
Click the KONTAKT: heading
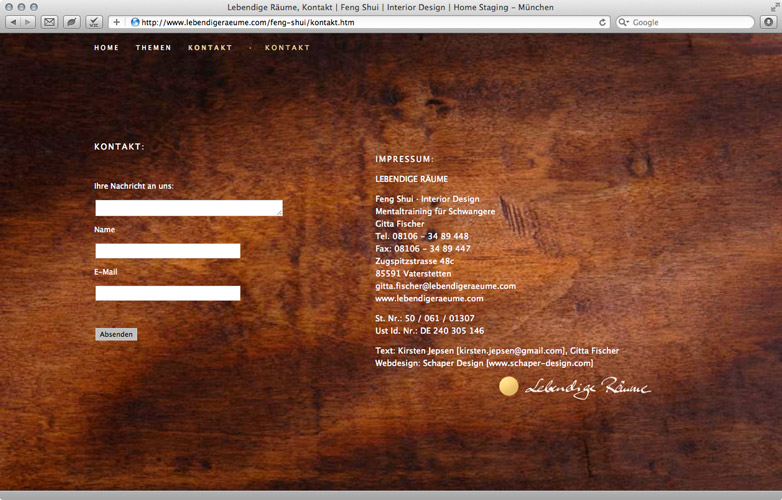click(x=119, y=147)
